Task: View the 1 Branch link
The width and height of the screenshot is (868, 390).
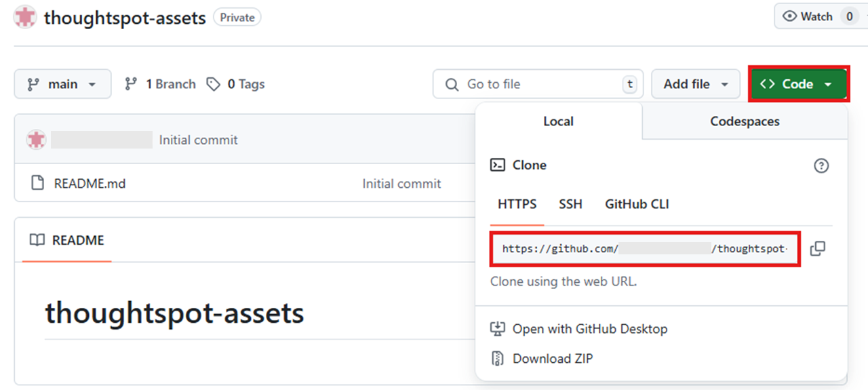Action: tap(161, 84)
